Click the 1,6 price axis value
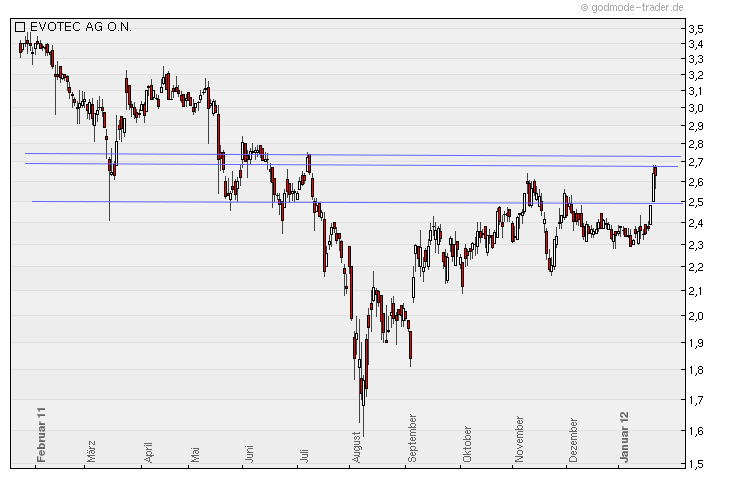This screenshot has height=481, width=730. click(x=696, y=431)
